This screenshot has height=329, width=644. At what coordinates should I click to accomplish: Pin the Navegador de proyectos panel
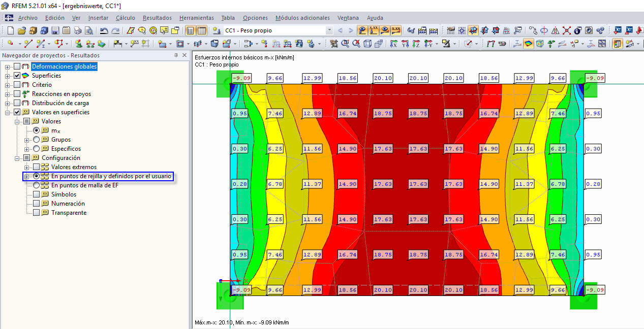176,55
